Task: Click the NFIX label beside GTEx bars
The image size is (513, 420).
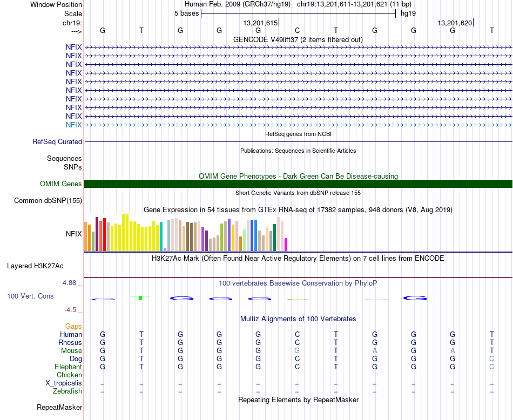Action: point(73,234)
